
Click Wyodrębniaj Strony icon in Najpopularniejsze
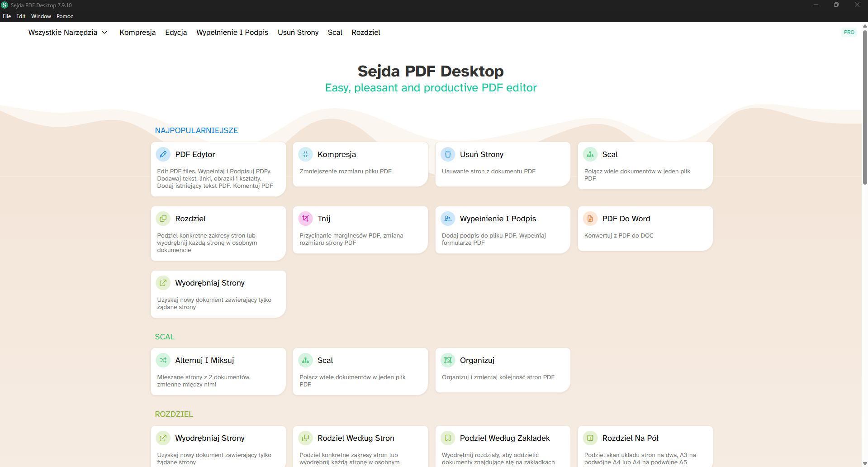[x=163, y=283]
